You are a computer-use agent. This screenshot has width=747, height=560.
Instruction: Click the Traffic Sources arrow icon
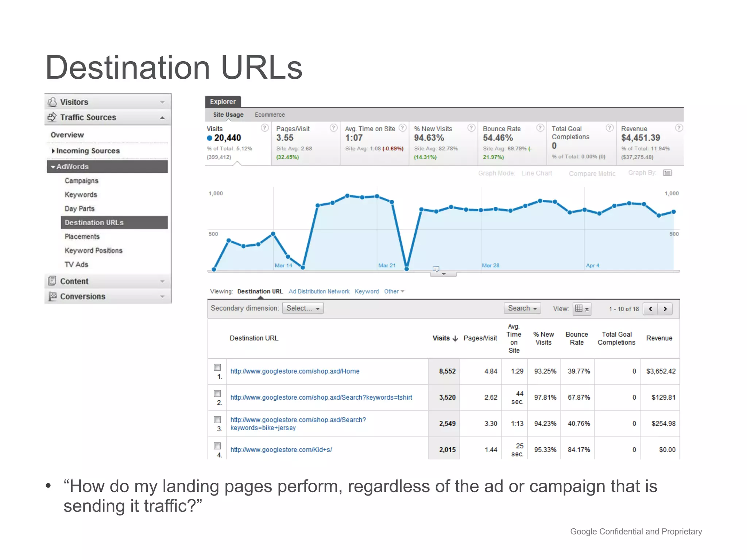click(52, 117)
